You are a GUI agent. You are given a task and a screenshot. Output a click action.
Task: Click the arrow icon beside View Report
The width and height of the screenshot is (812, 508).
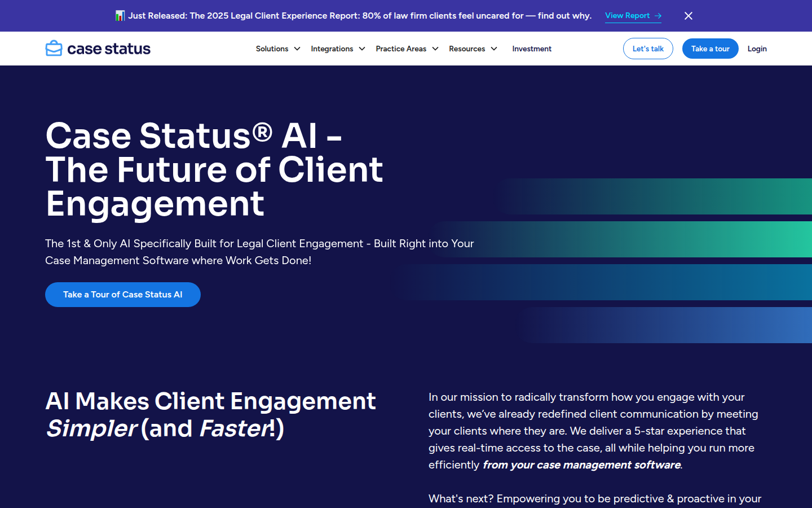point(658,16)
